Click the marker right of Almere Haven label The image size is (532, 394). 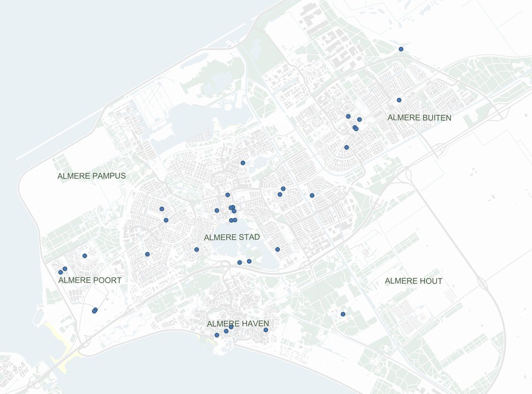point(266,330)
